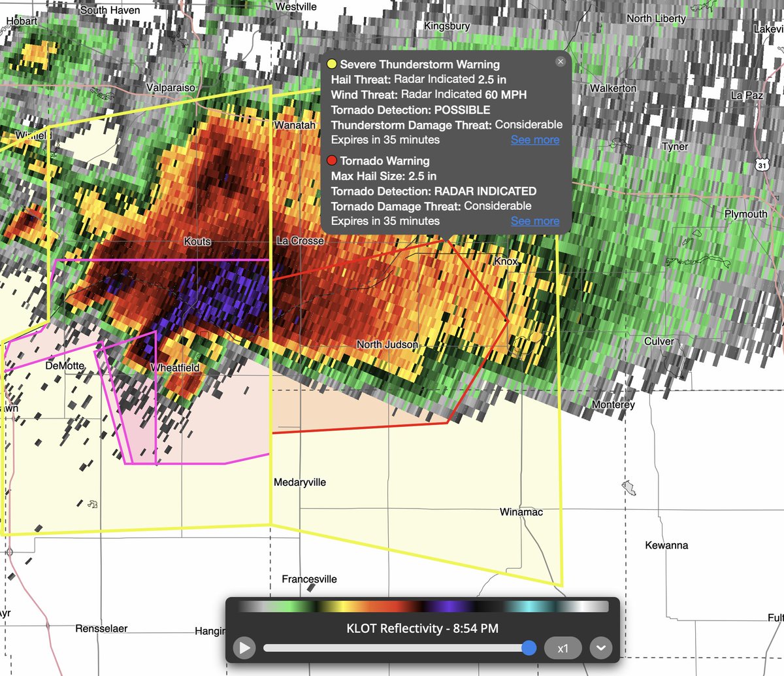Viewport: 784px width, 676px height.
Task: Click the Max Hail Size: 2.5 in line
Action: pos(384,176)
